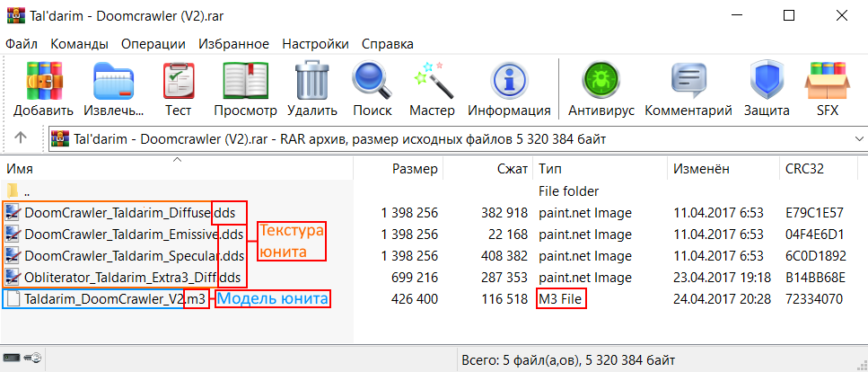Click CRC32 value 72334070
The height and width of the screenshot is (372, 868).
814,299
